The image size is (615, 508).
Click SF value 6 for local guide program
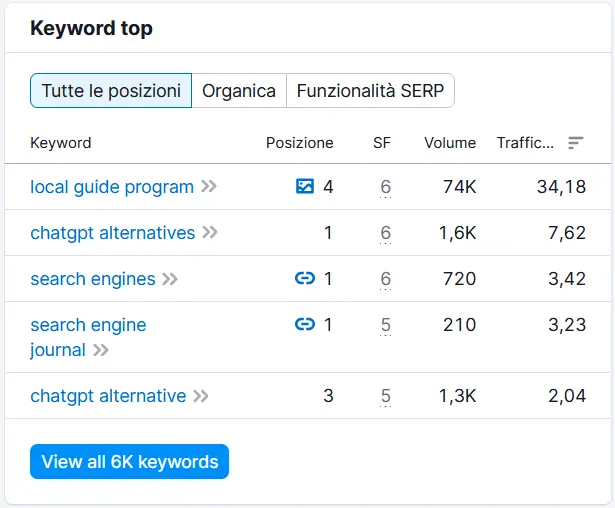tap(385, 186)
